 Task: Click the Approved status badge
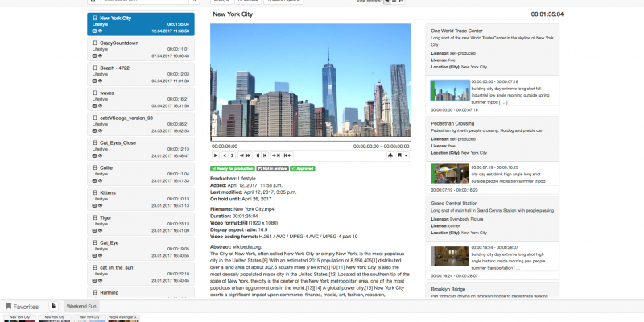tap(303, 168)
